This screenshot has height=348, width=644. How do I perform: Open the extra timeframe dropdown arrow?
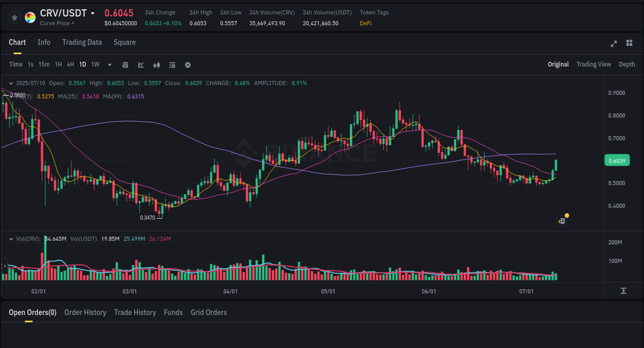(x=109, y=64)
